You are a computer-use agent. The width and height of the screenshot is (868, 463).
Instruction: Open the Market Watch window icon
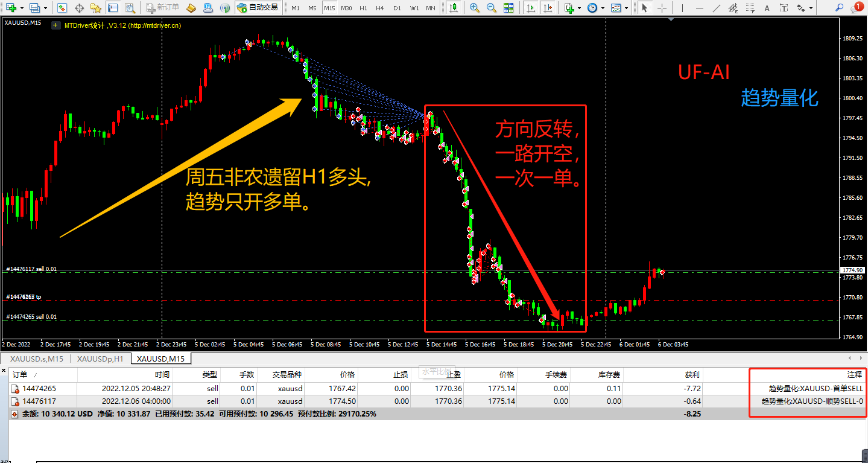(x=63, y=8)
